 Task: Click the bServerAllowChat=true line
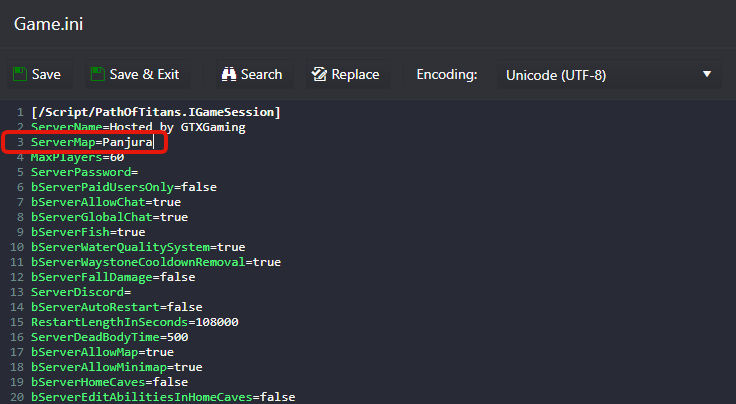(x=106, y=202)
